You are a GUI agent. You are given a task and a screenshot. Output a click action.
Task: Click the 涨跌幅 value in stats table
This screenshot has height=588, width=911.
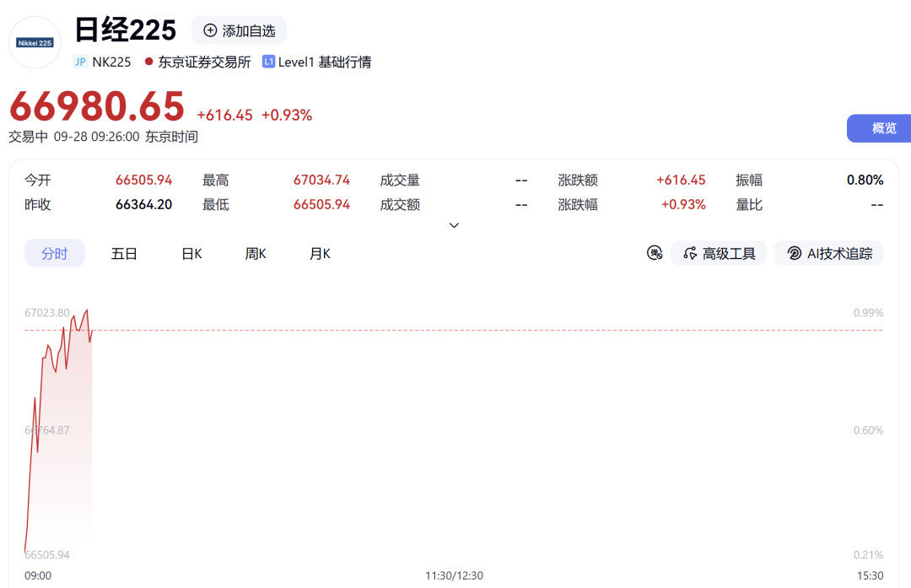[x=683, y=204]
